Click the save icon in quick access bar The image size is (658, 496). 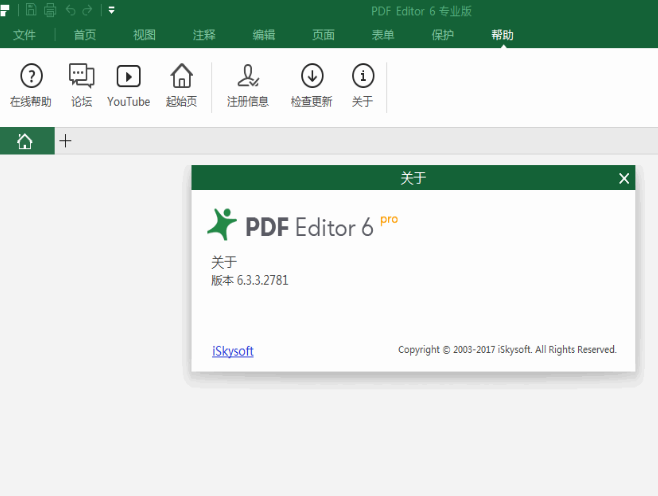tap(31, 9)
